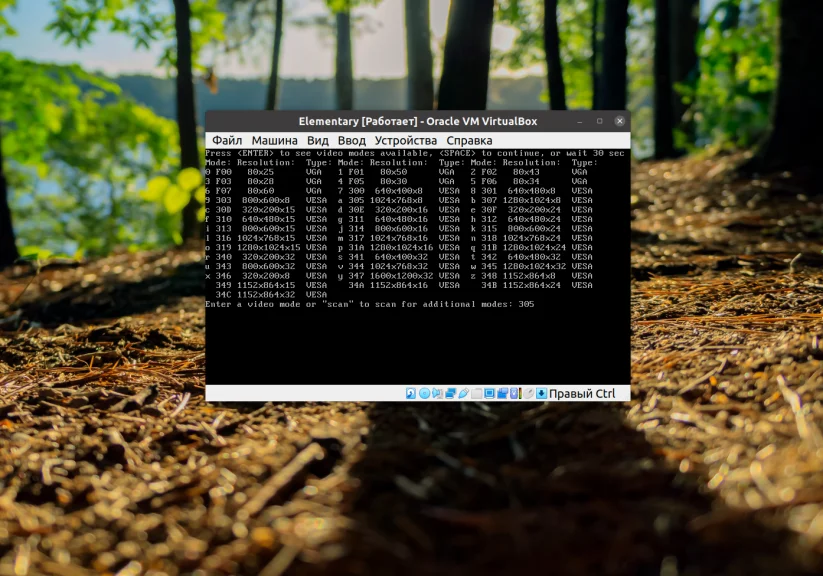
Task: Maximize the VirtualBox window
Action: (599, 121)
